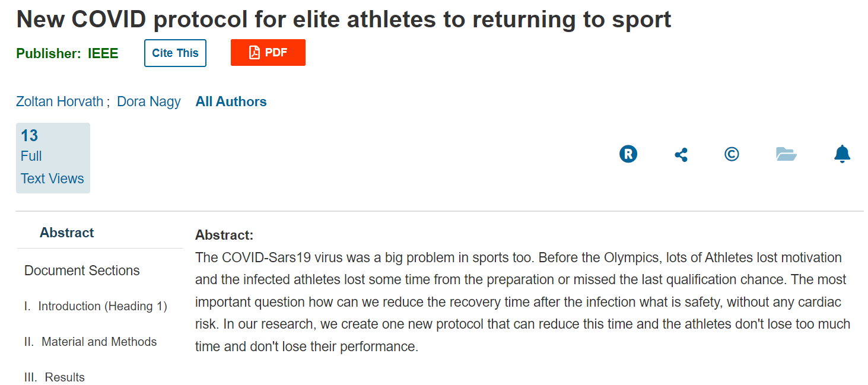The height and width of the screenshot is (385, 868).
Task: Go to Material and Methods section
Action: pos(91,342)
